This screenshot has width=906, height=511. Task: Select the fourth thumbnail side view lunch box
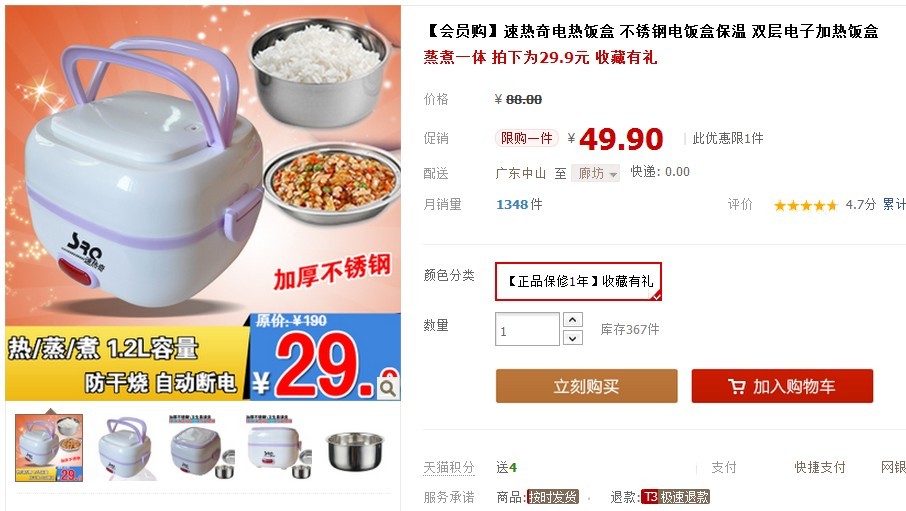tap(279, 448)
